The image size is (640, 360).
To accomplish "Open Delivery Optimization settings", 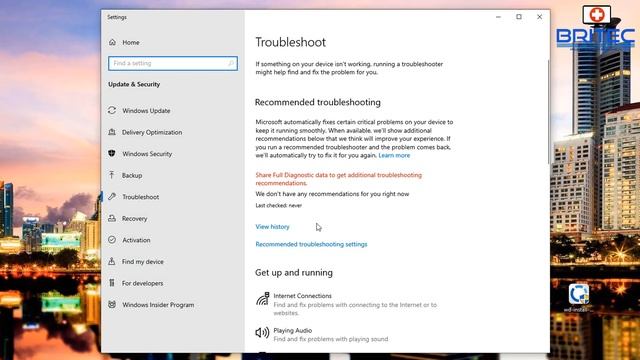I will tap(152, 132).
